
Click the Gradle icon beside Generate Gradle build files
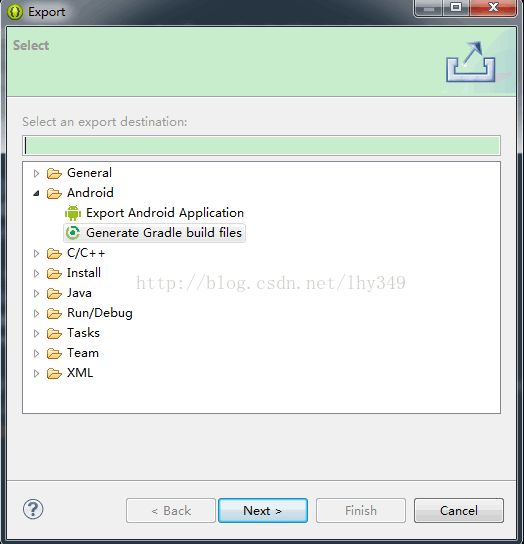coord(73,233)
